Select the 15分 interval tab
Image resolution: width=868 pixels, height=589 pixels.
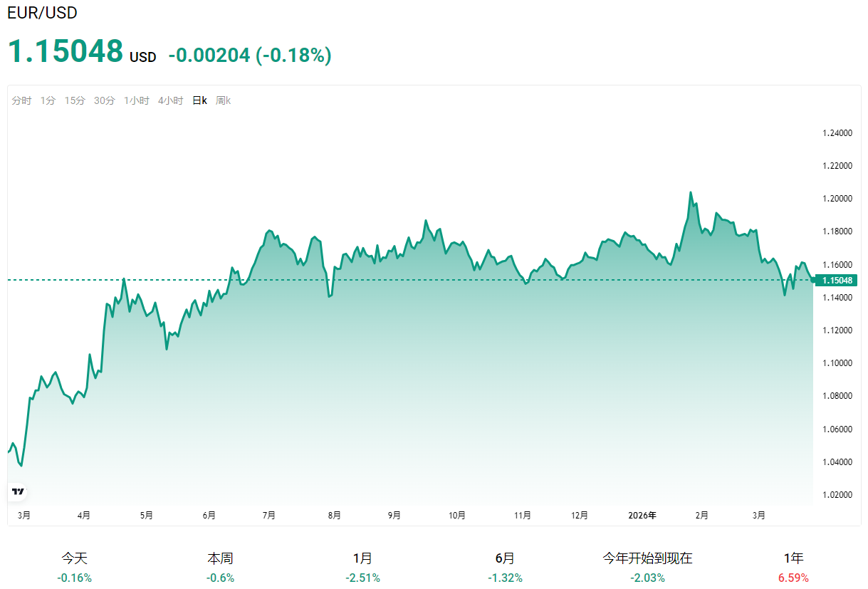click(75, 100)
